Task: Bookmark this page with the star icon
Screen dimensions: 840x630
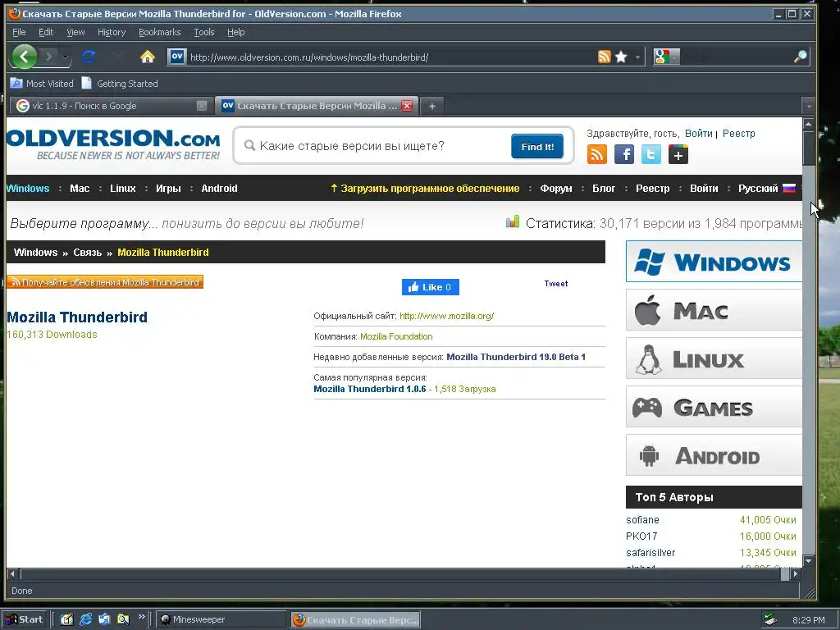Action: [621, 57]
